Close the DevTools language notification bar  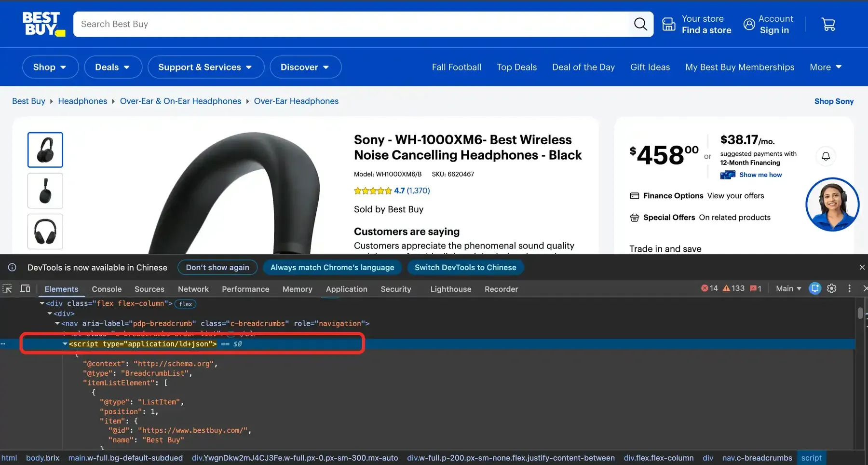click(862, 267)
